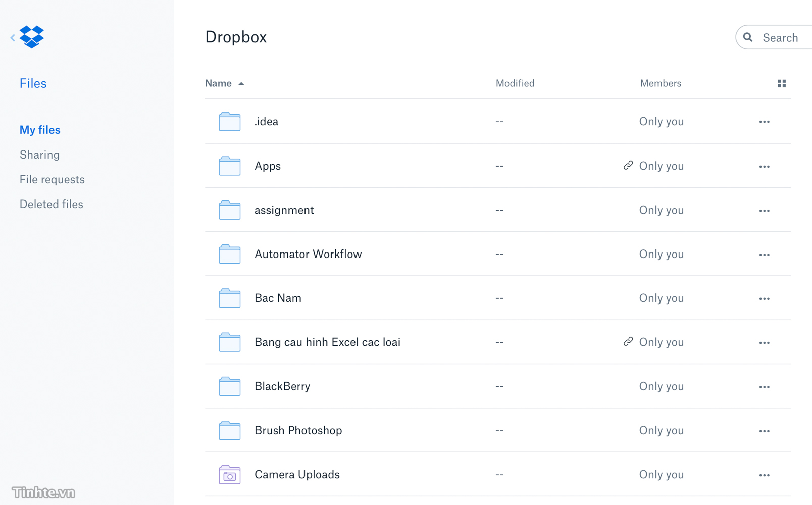Open the Automator Workflow folder icon
Image resolution: width=812 pixels, height=505 pixels.
coord(229,254)
